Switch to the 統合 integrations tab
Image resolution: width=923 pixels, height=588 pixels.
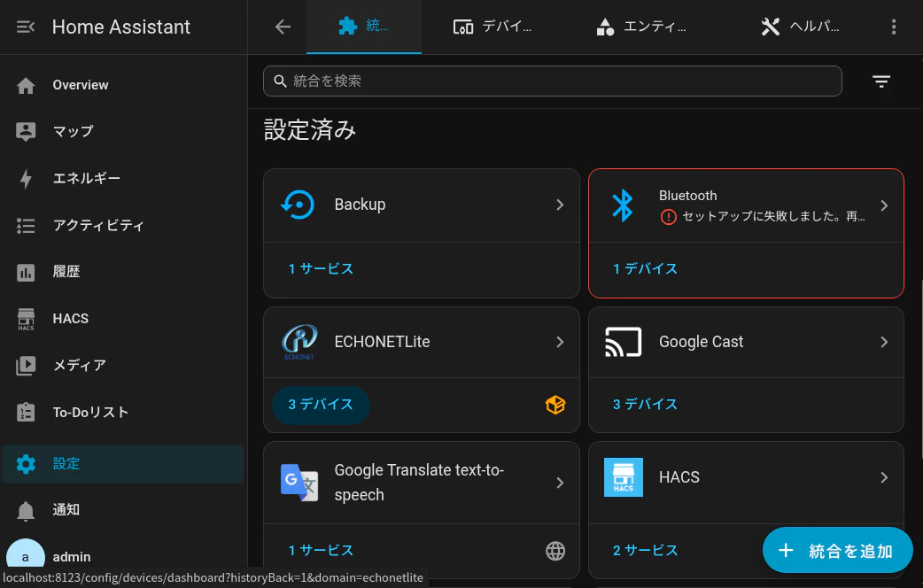(x=364, y=27)
